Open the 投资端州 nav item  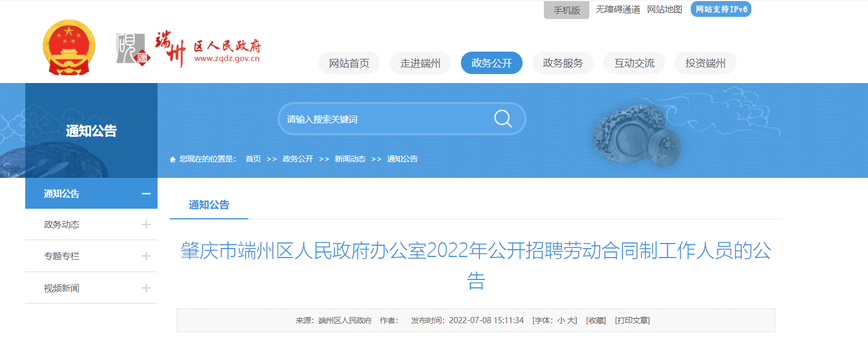[705, 63]
